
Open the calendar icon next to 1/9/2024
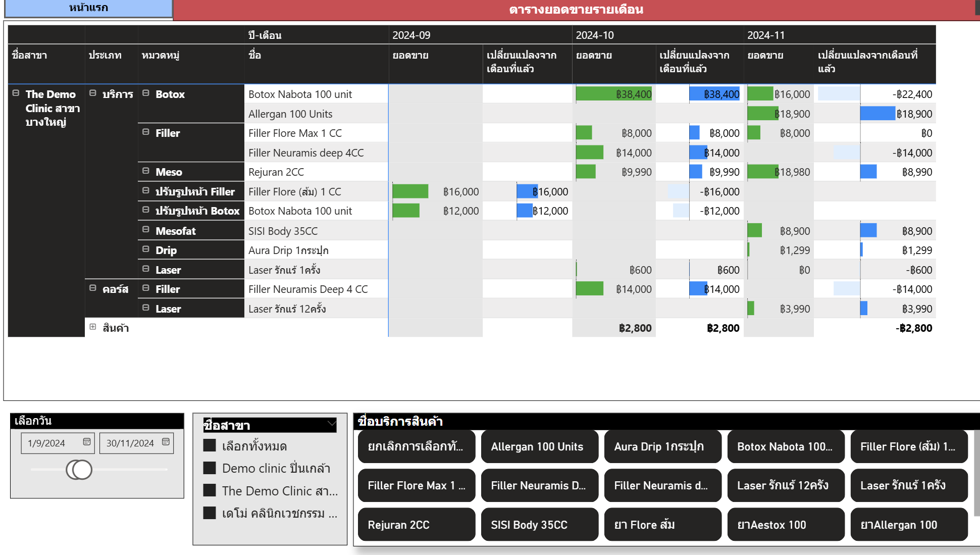pyautogui.click(x=87, y=443)
